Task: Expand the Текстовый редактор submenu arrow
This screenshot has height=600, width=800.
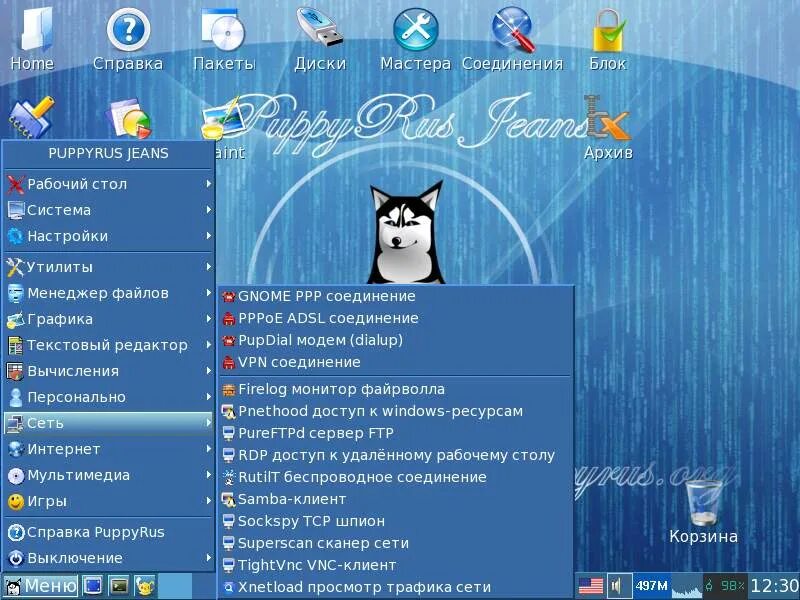Action: tap(208, 345)
